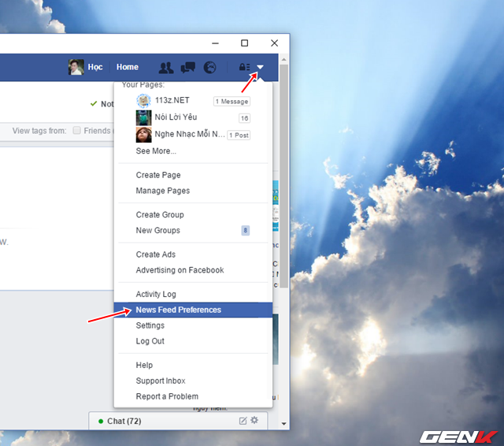
Task: Choose Create Group in the dropdown menu
Action: [160, 214]
